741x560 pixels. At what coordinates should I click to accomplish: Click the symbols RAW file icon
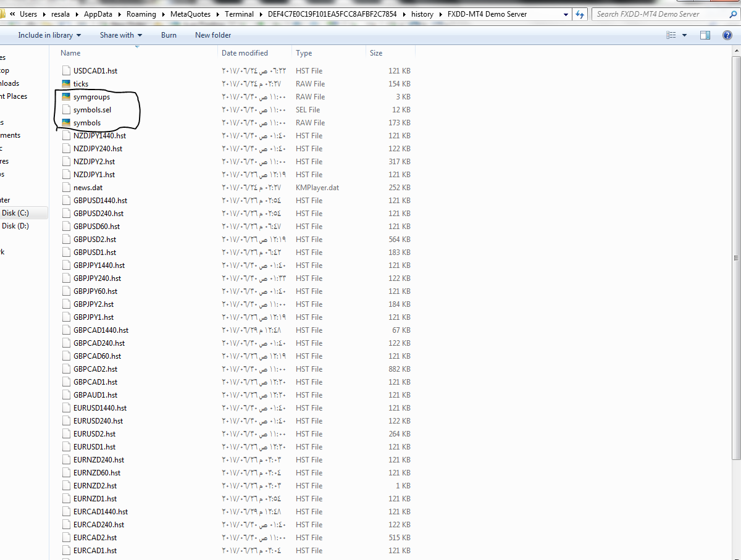tap(66, 122)
